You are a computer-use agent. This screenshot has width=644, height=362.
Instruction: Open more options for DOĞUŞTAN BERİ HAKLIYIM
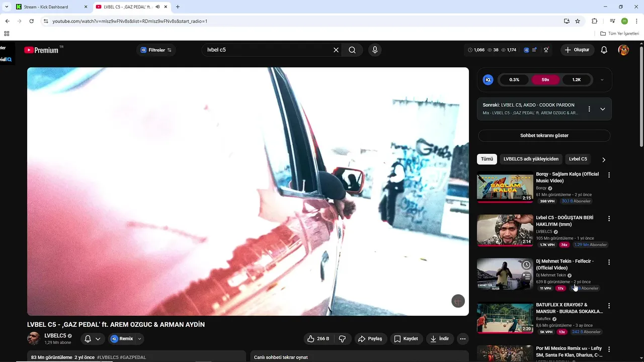(x=609, y=219)
